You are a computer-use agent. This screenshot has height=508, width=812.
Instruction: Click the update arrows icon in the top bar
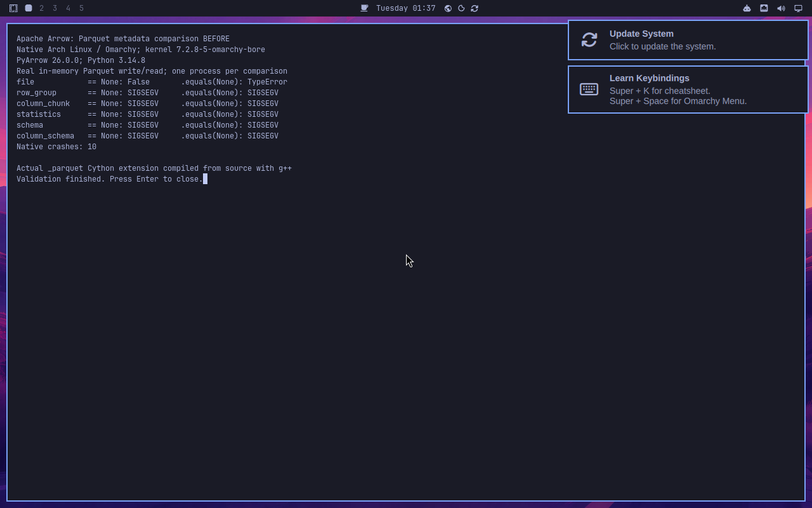[x=475, y=8]
